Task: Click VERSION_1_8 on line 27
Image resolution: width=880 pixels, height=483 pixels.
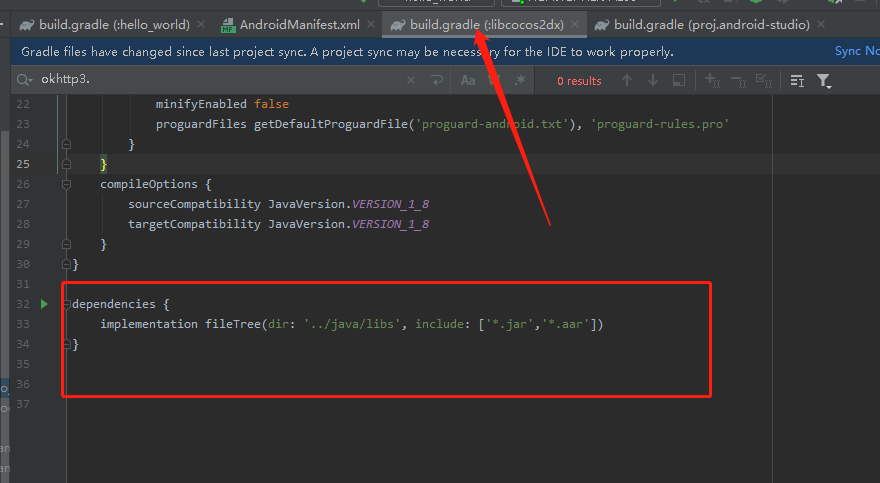Action: click(391, 204)
